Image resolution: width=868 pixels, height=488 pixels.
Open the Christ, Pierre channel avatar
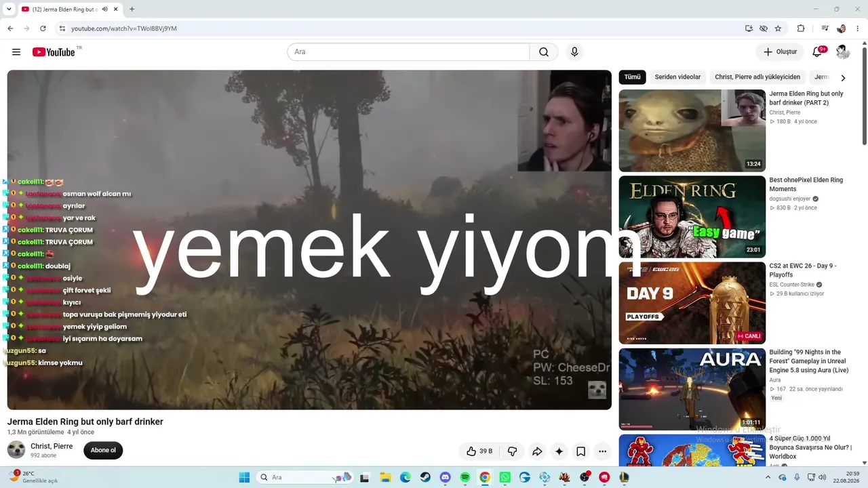(x=16, y=450)
